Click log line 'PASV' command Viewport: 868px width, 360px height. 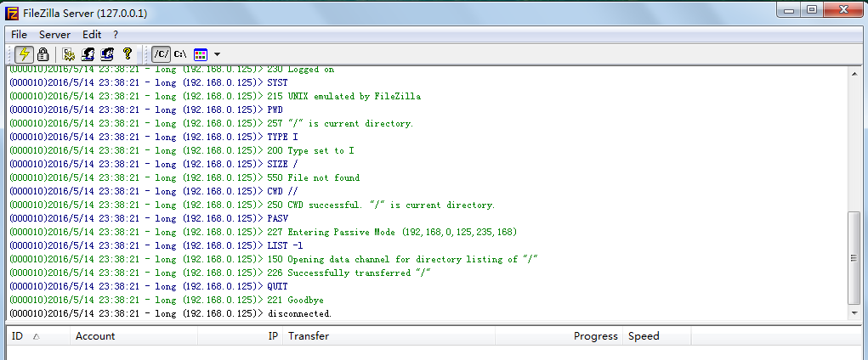(149, 218)
